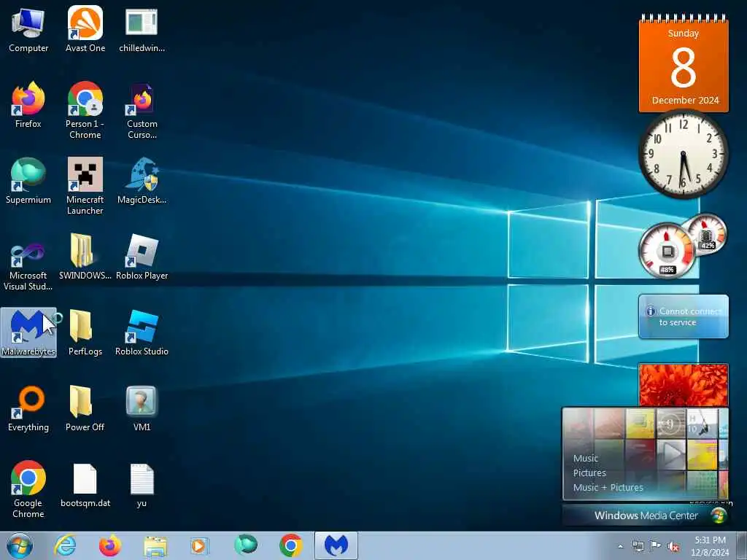Select the bootsqm.dat file
This screenshot has height=560, width=747.
(x=85, y=485)
